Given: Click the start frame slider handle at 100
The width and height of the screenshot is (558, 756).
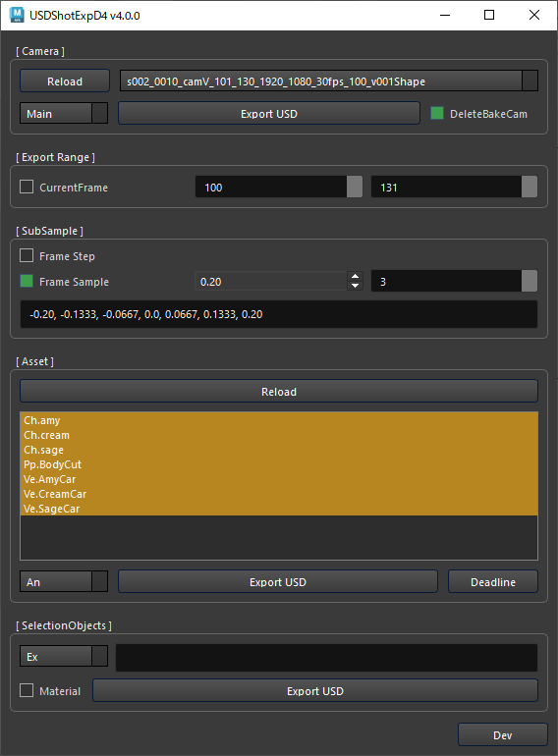Looking at the screenshot, I should point(355,187).
